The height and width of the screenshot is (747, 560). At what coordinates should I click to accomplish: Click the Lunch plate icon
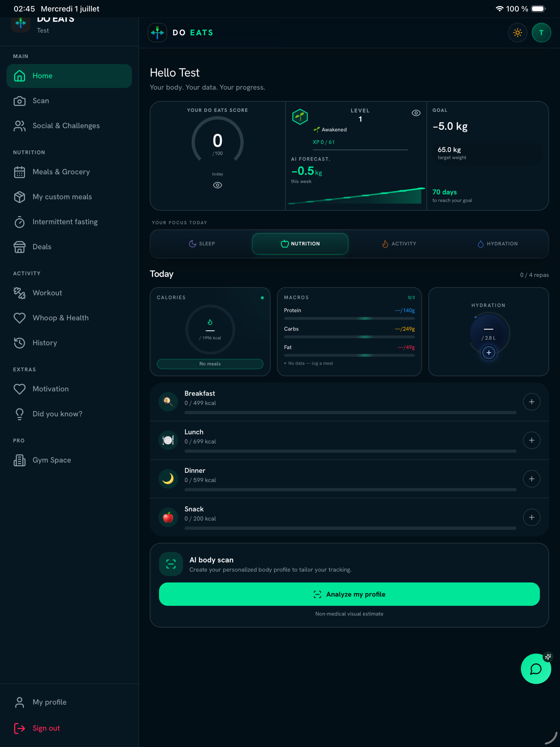168,440
